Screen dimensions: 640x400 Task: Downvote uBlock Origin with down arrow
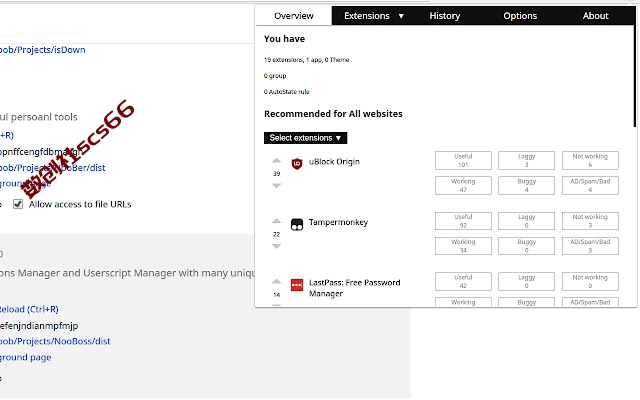[x=276, y=186]
